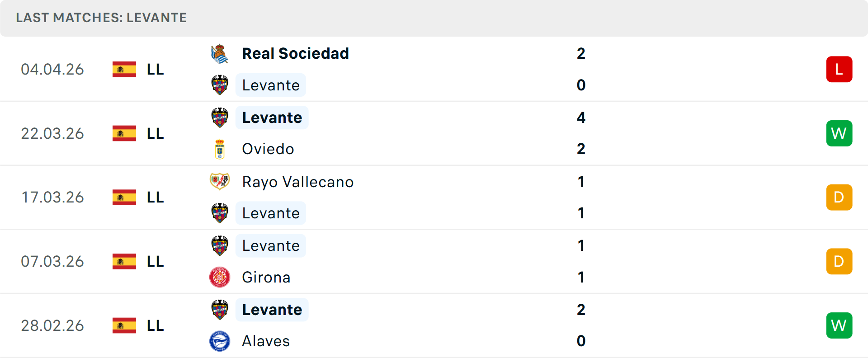Click Spain flag in the 04.04.26 row
This screenshot has width=868, height=358.
coord(124,70)
